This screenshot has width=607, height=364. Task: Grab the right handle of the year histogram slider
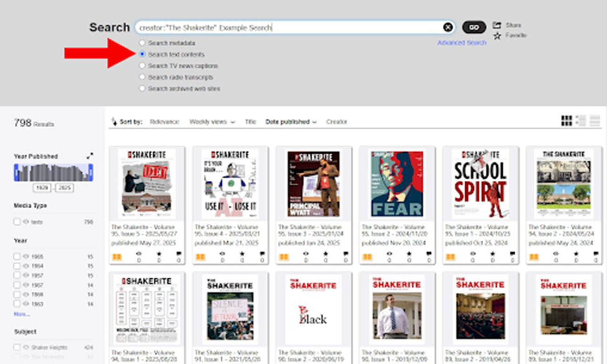[91, 172]
